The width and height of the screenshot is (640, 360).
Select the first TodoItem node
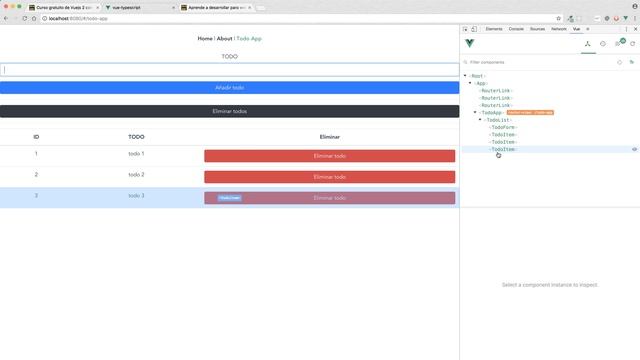pyautogui.click(x=503, y=135)
